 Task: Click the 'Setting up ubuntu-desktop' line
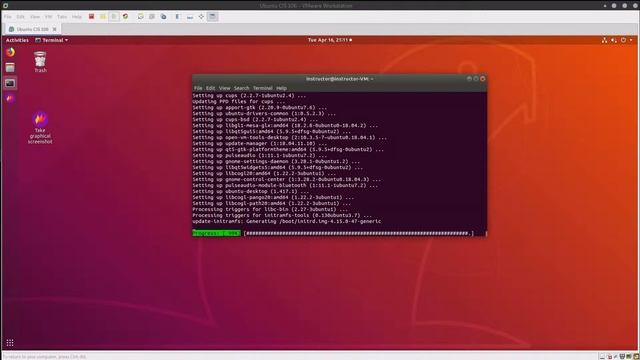pyautogui.click(x=251, y=191)
